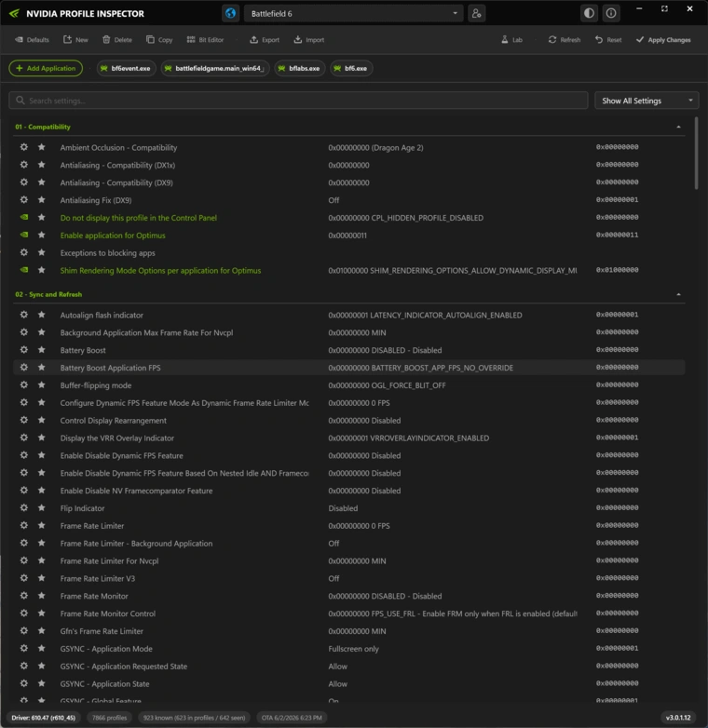Click the settings list vertical scrollbar
Viewport: 708px width, 728px height.
click(696, 154)
